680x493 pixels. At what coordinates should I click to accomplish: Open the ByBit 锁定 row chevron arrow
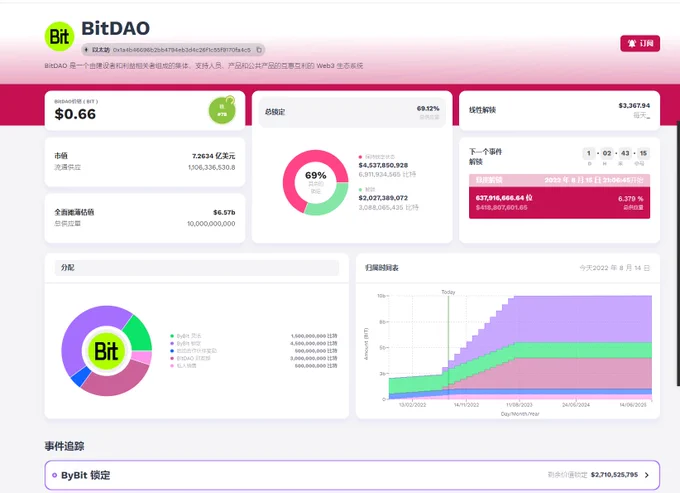coord(647,475)
